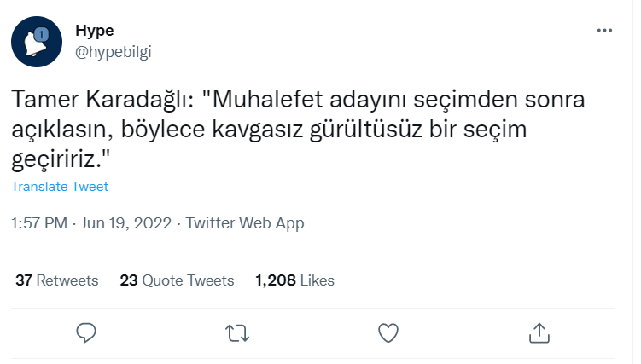View the list of 37 Retweets

pos(57,280)
